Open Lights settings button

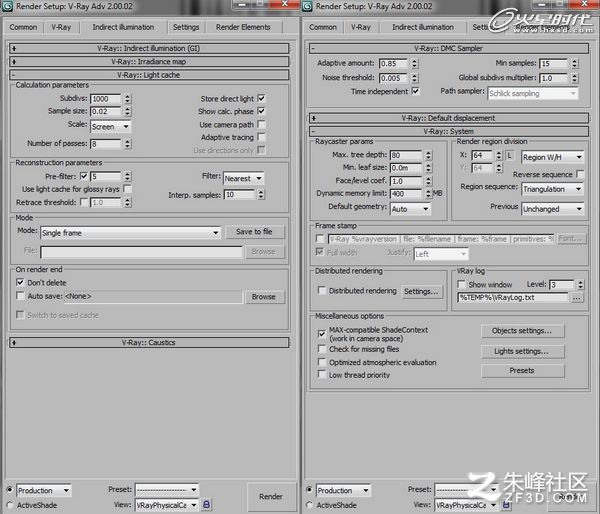522,351
